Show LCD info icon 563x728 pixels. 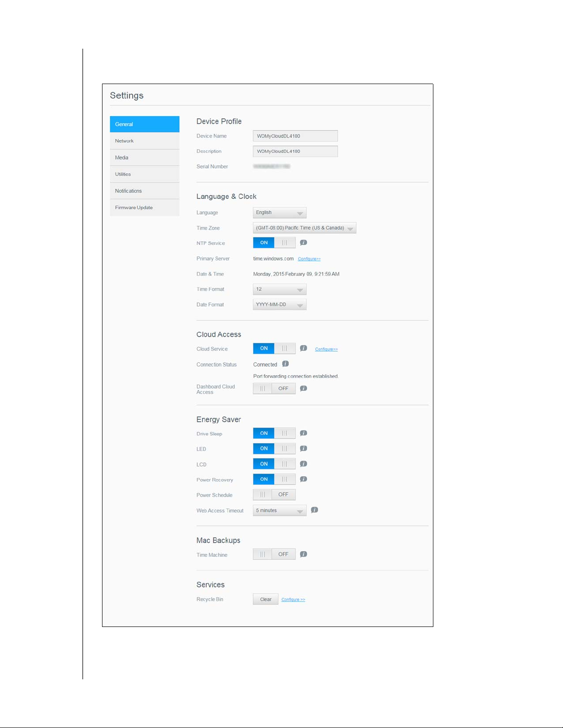point(303,464)
